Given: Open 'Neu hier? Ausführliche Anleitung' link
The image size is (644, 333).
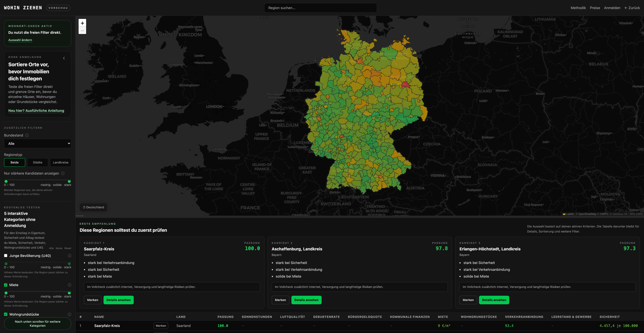Looking at the screenshot, I should tap(36, 110).
